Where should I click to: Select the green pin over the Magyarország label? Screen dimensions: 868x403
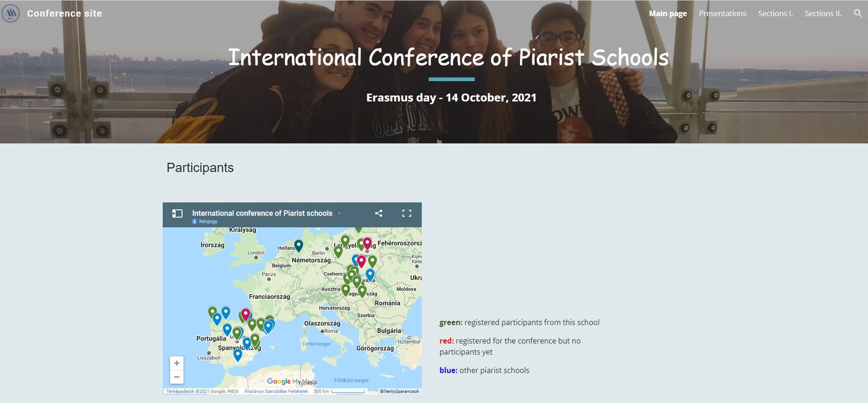[x=362, y=291]
